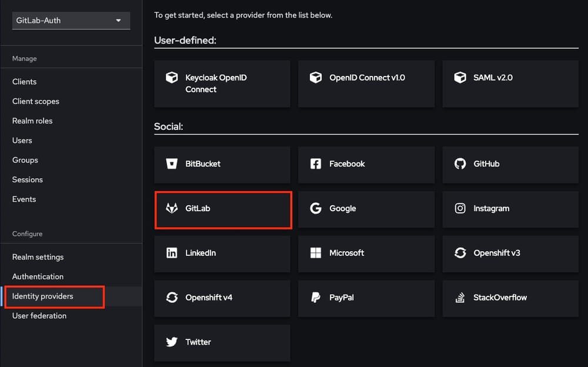Click the GitHub cat icon

click(x=460, y=164)
